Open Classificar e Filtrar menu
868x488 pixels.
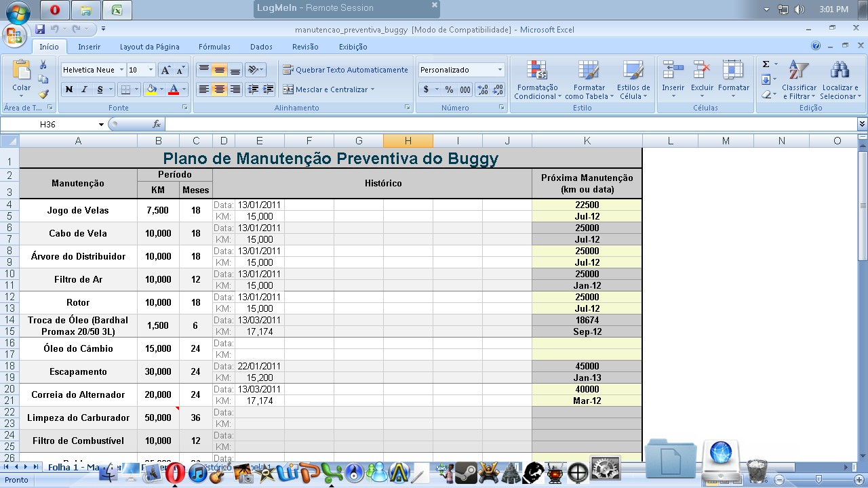tap(799, 80)
